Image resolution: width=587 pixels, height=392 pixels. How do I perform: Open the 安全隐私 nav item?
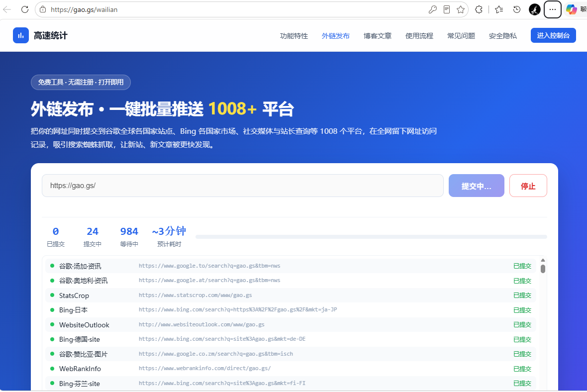coord(503,36)
